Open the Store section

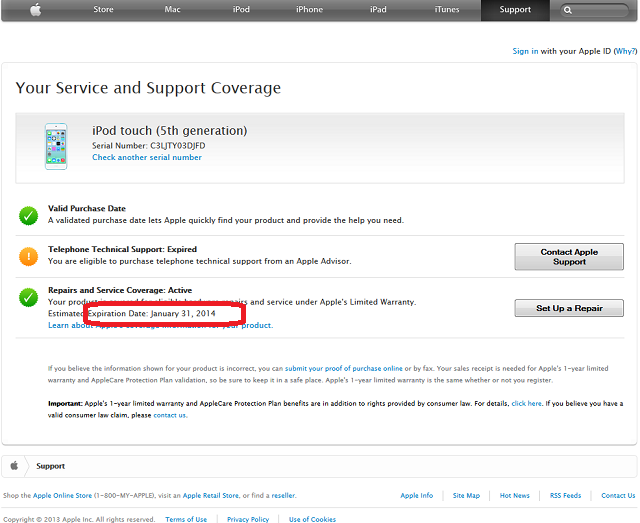point(103,9)
